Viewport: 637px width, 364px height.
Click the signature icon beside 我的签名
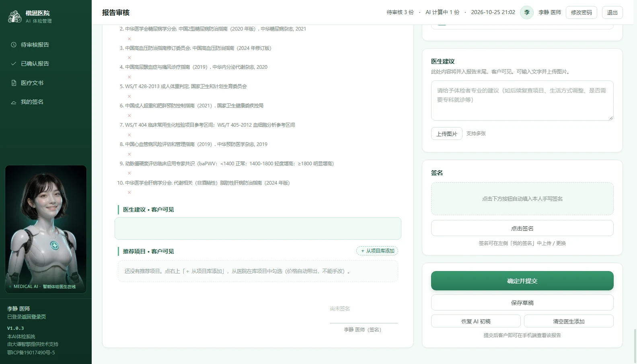14,102
